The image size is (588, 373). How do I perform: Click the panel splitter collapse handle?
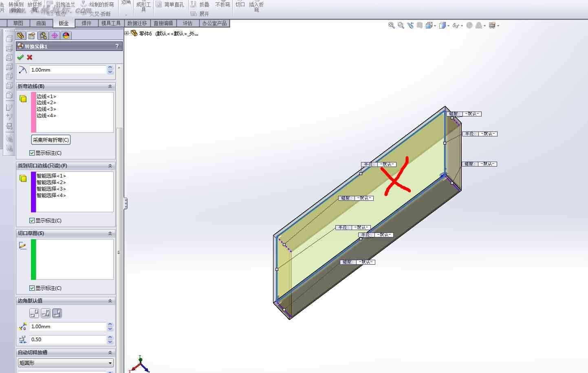pos(126,203)
